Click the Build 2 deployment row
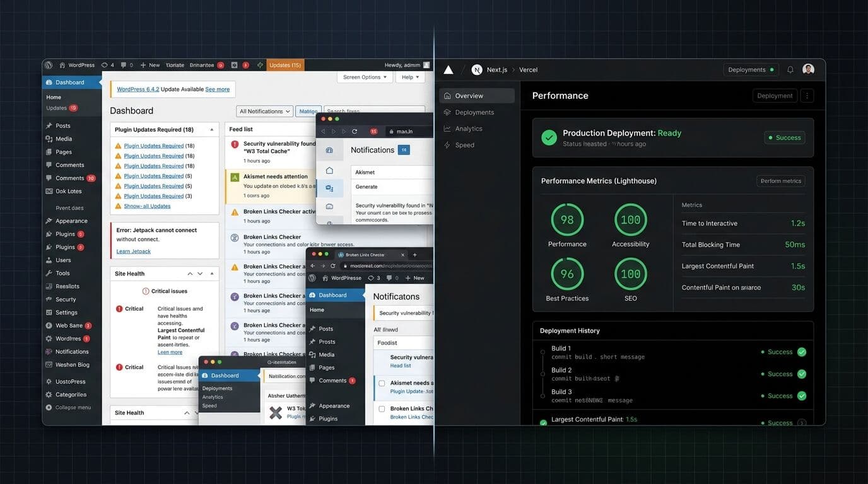The image size is (868, 484). click(x=673, y=374)
